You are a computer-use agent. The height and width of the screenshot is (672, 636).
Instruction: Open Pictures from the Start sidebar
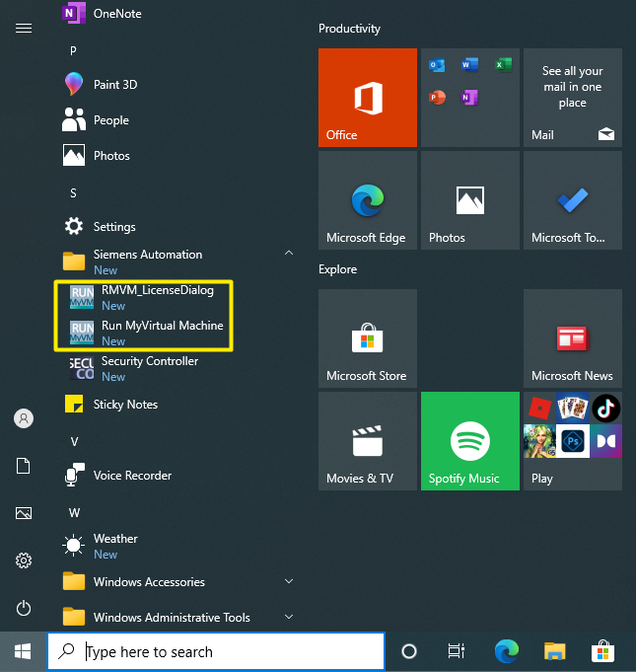pos(24,513)
